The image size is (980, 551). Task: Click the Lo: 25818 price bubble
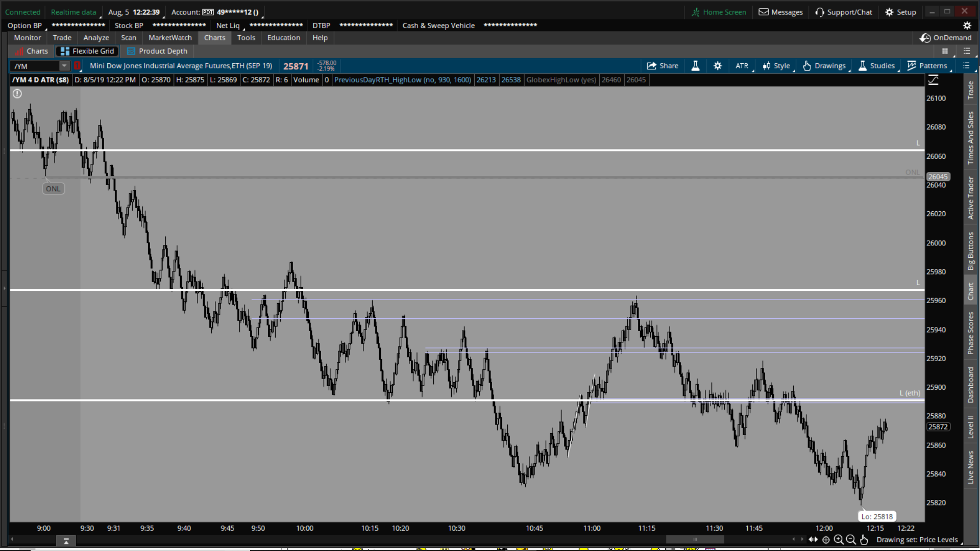[877, 516]
